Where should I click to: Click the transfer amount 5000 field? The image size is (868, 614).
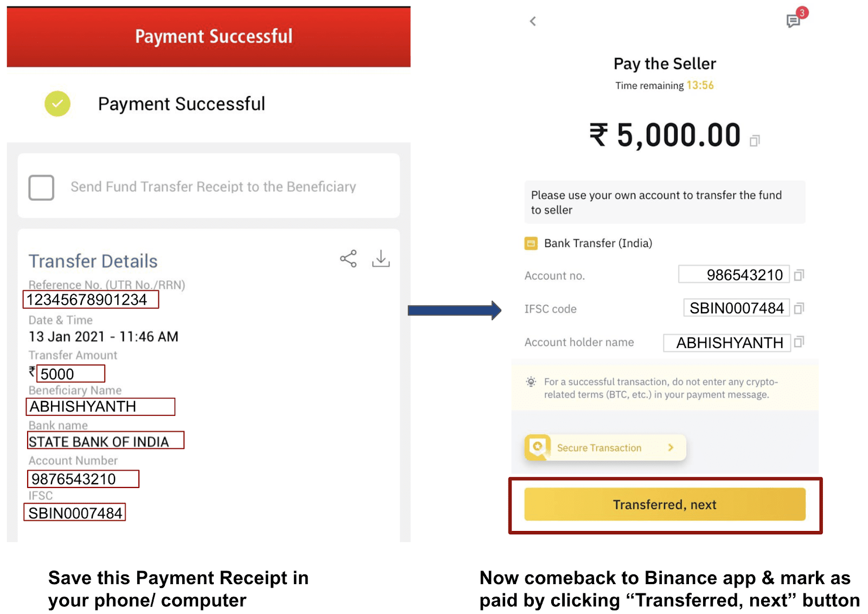(71, 374)
